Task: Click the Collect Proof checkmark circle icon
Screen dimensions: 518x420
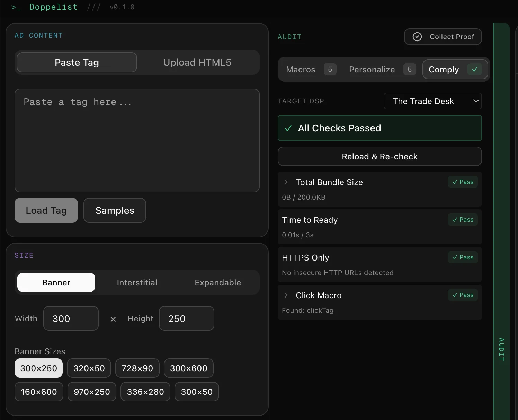Action: point(417,37)
